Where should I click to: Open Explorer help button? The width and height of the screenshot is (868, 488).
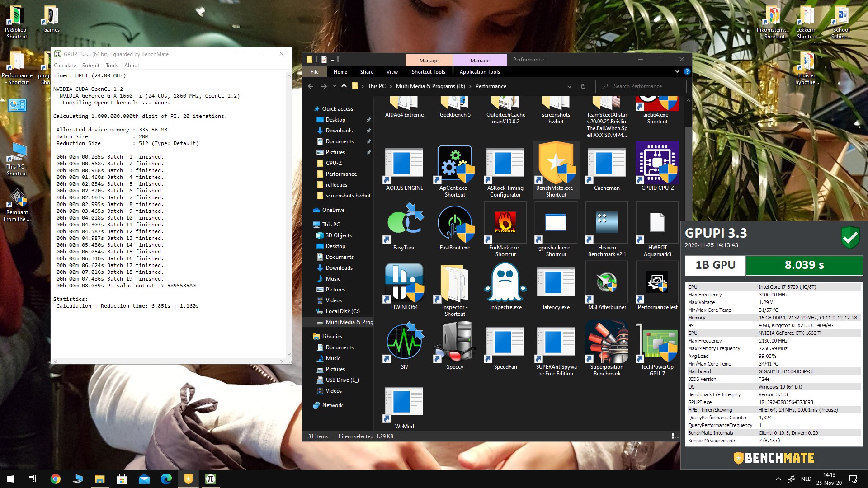pos(687,71)
